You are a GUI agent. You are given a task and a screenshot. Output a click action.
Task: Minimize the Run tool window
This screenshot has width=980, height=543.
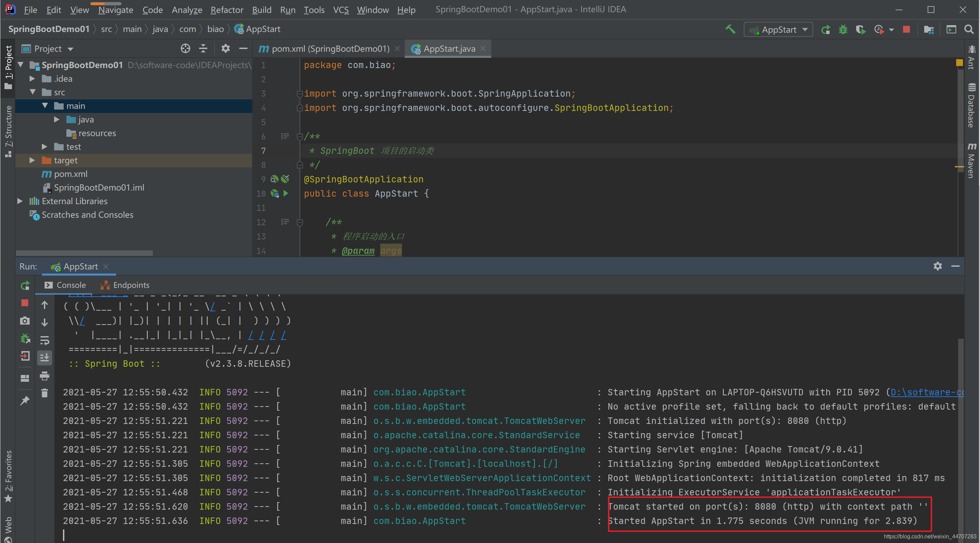point(955,266)
